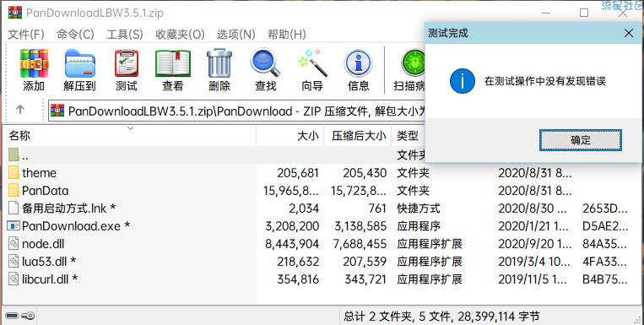Click size value 3,208,200
This screenshot has height=325, width=644.
pyautogui.click(x=292, y=226)
